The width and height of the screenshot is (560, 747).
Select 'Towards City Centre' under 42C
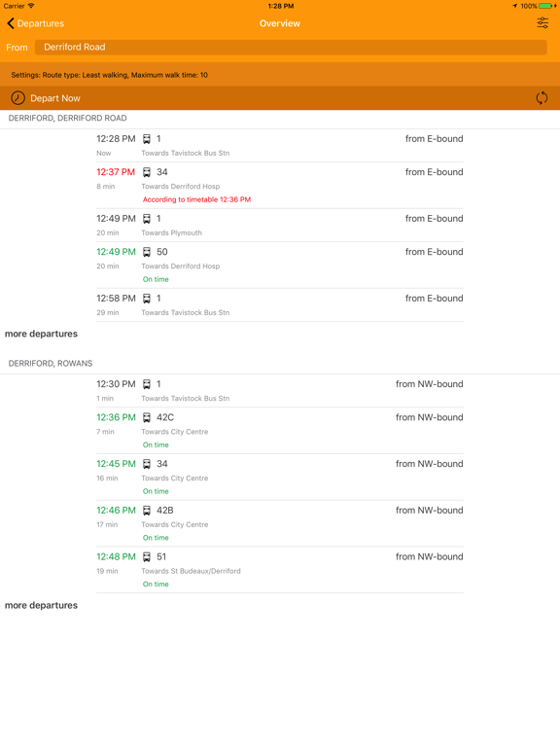coord(175,432)
